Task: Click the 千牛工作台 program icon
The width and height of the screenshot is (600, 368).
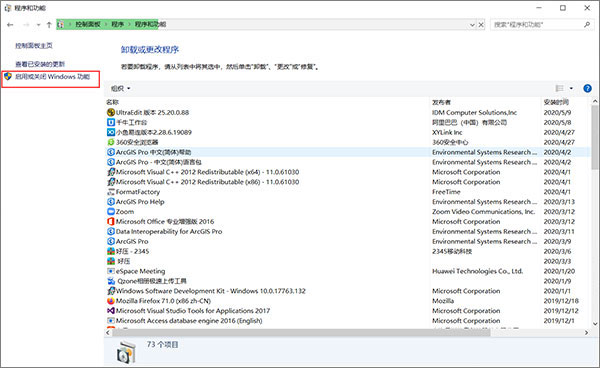Action: point(111,122)
